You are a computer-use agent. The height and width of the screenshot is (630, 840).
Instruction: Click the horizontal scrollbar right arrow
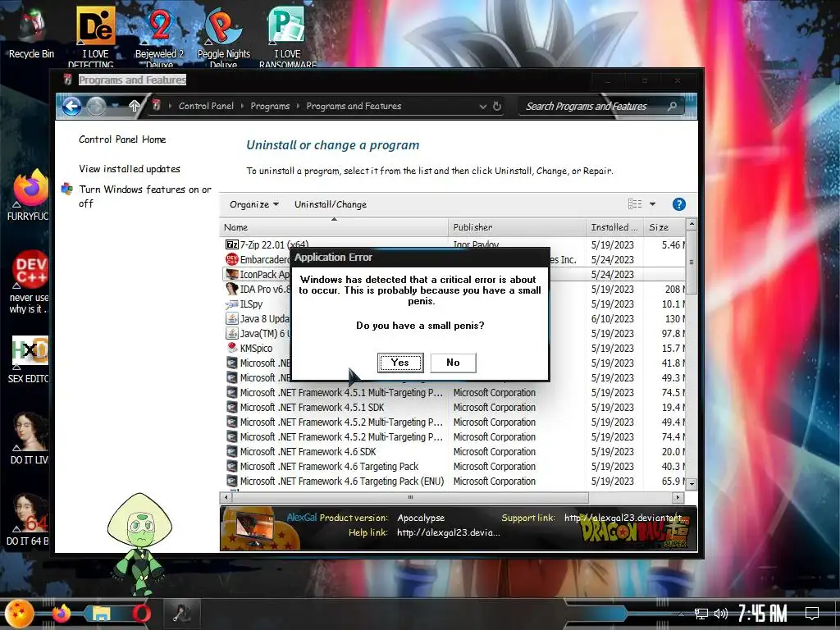678,498
